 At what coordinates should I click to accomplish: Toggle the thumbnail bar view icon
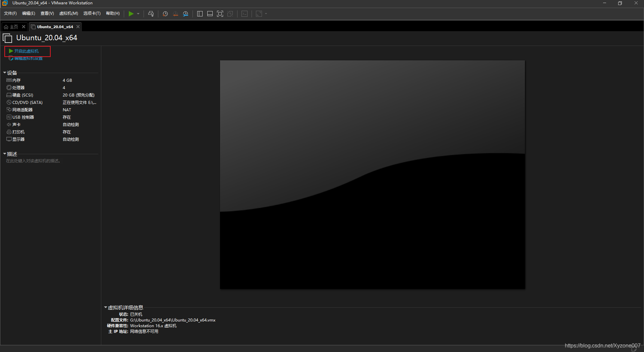(x=210, y=14)
